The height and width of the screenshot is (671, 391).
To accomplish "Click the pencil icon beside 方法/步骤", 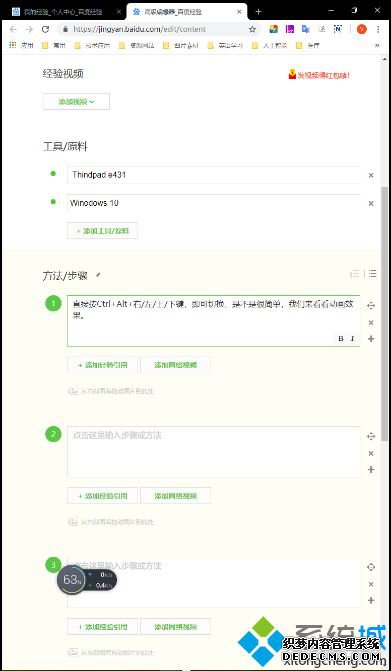I will click(98, 275).
